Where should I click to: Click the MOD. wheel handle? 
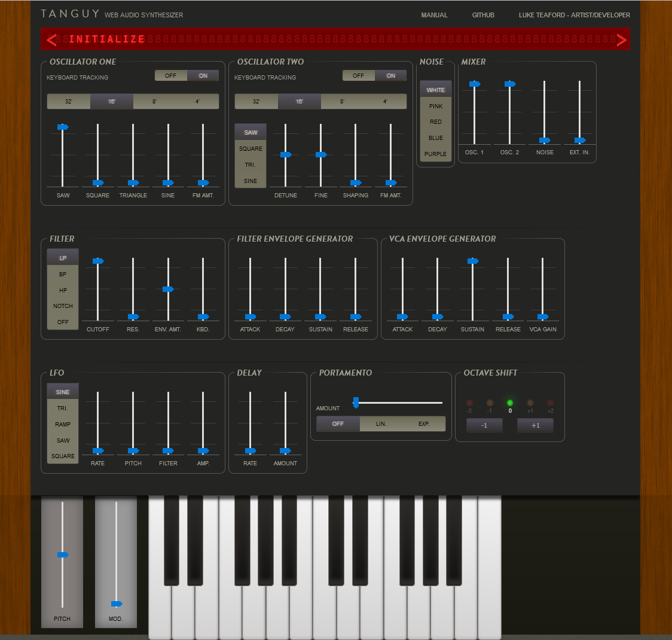pos(115,603)
